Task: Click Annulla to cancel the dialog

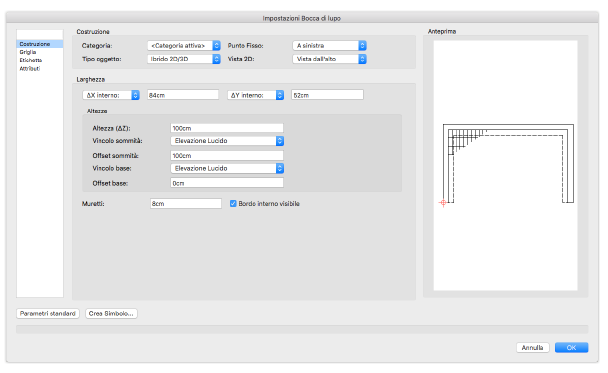Action: (532, 347)
